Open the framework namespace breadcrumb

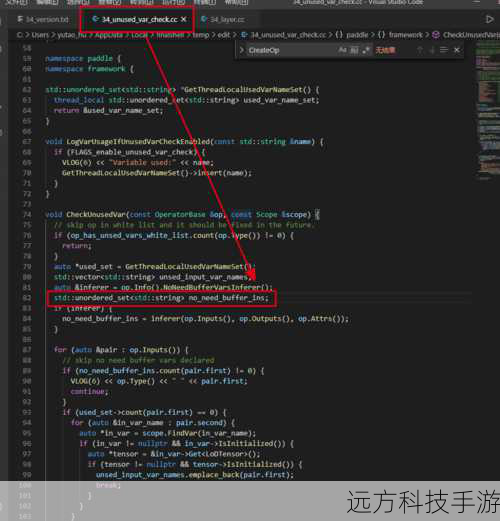tap(406, 35)
